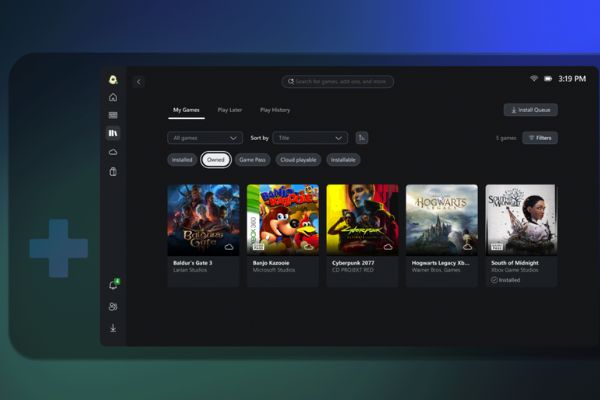This screenshot has width=600, height=400.
Task: Click the Sort by label
Action: (259, 138)
